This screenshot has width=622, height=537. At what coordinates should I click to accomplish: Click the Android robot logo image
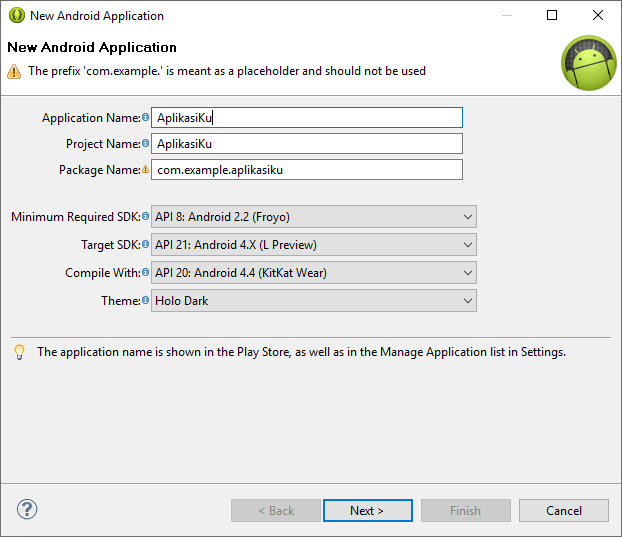[588, 63]
